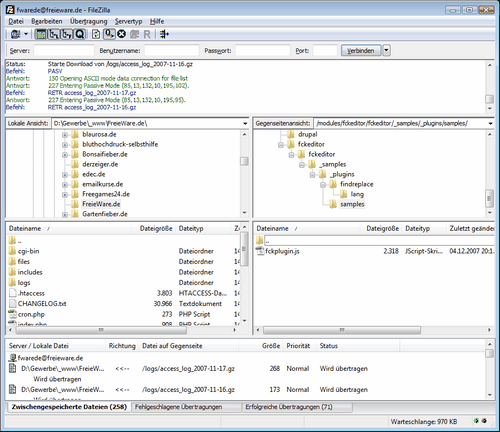Open the dropdown next to Verbinden
This screenshot has width=500, height=432.
[x=386, y=51]
